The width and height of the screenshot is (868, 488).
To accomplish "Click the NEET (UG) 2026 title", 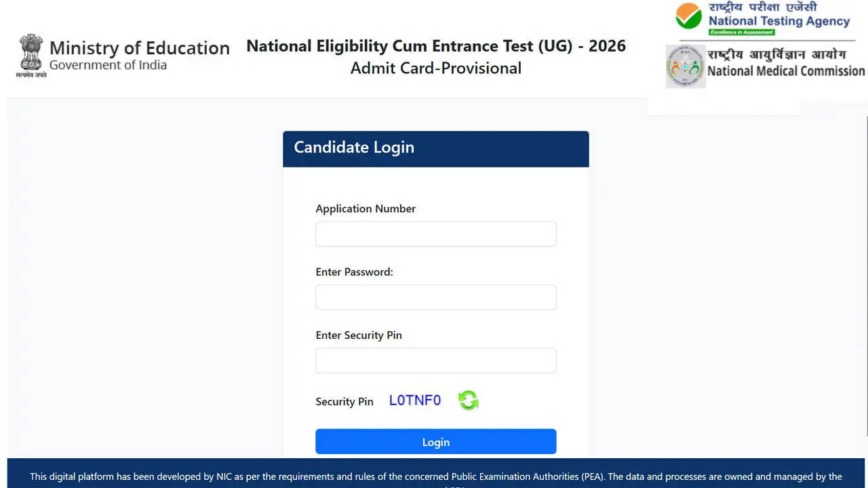I will [x=435, y=45].
